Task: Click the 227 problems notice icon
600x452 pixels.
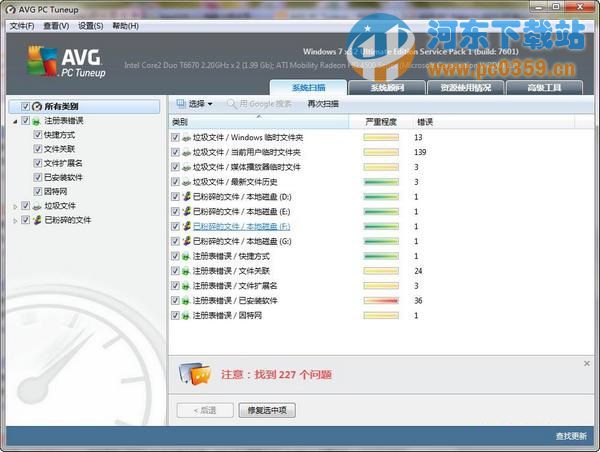Action: [x=195, y=374]
